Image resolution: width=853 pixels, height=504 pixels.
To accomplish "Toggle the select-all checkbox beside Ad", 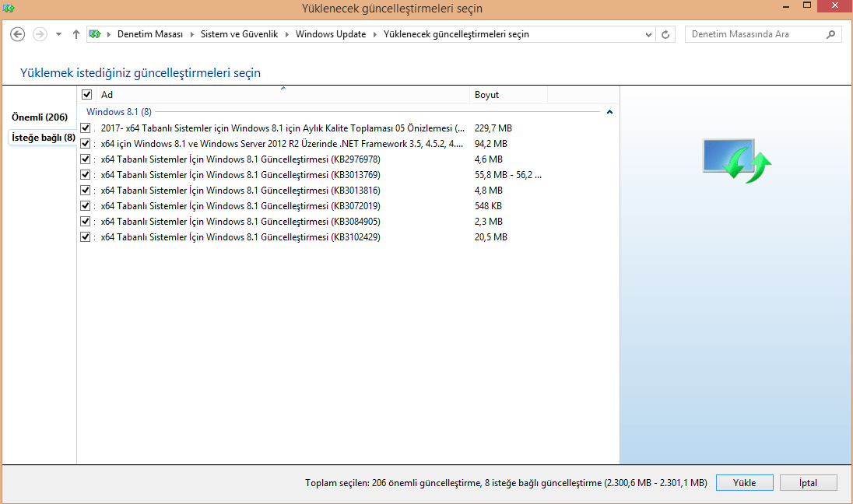I will pos(86,95).
